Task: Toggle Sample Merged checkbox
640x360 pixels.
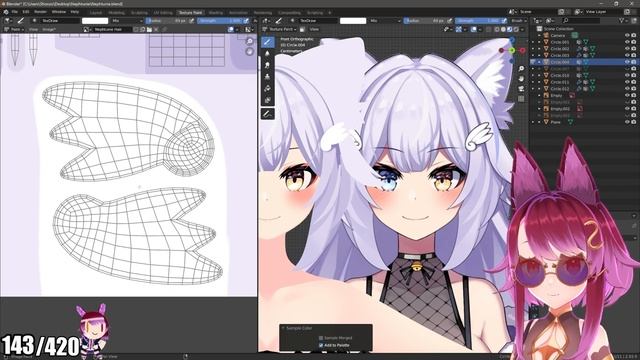Action: [x=321, y=338]
